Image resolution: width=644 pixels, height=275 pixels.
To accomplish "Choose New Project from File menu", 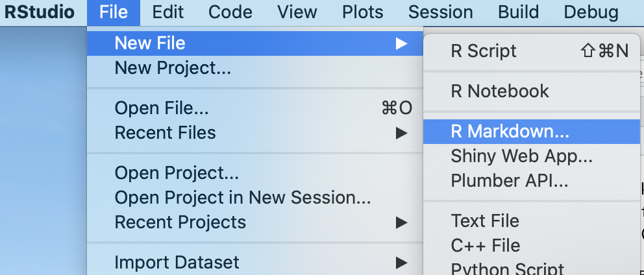I will tap(173, 67).
